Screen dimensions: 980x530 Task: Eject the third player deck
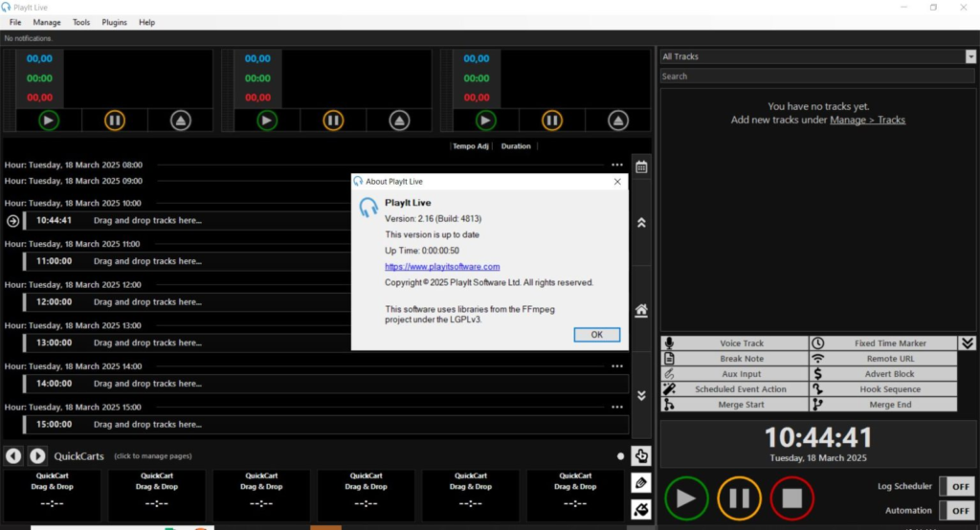(618, 120)
